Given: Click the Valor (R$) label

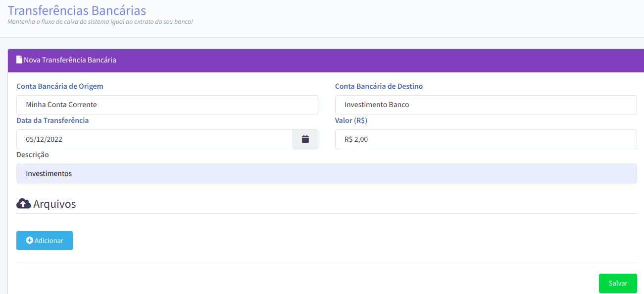Looking at the screenshot, I should (x=351, y=120).
